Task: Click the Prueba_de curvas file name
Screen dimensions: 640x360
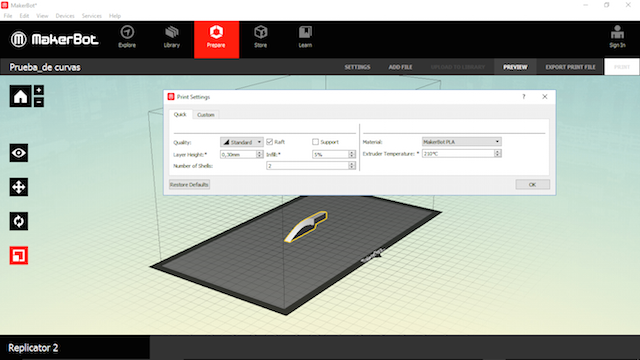Action: pos(45,67)
